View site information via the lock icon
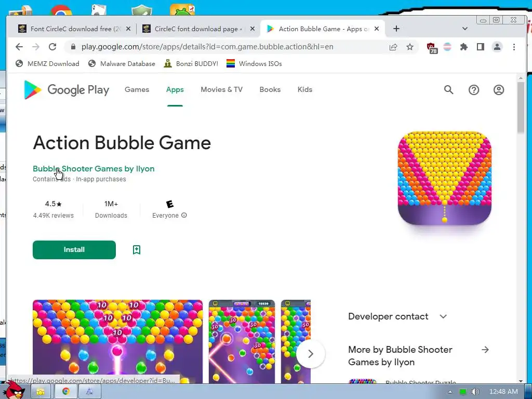Image resolution: width=532 pixels, height=399 pixels. click(73, 47)
